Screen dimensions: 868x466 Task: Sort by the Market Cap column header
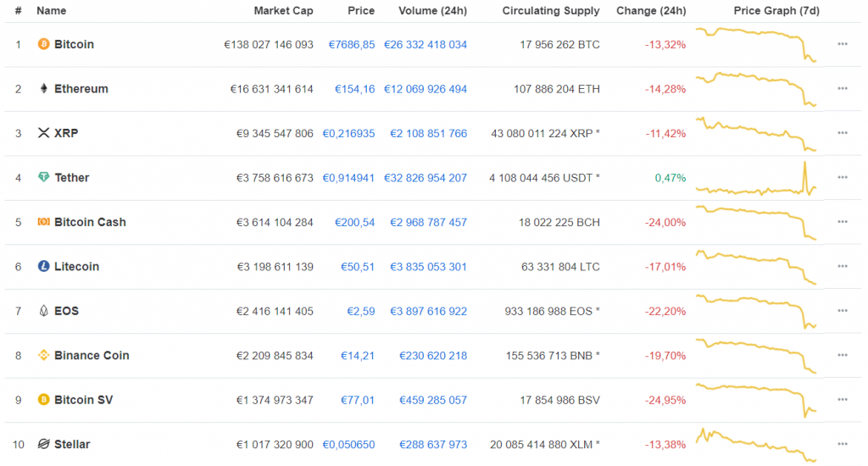pos(283,10)
